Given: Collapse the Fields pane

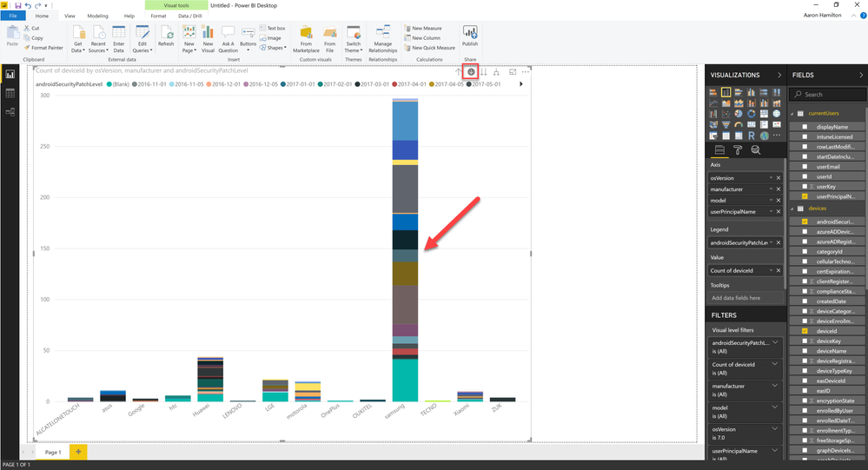Looking at the screenshot, I should pyautogui.click(x=861, y=75).
